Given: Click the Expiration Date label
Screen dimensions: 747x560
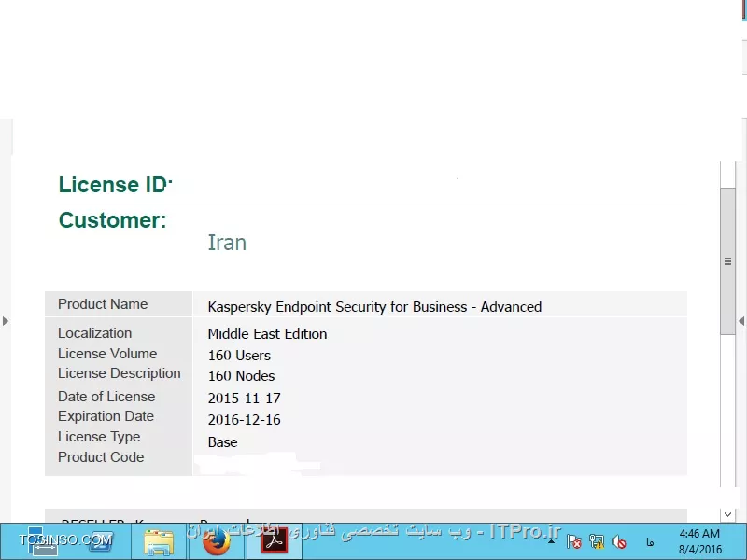Looking at the screenshot, I should click(x=106, y=416).
